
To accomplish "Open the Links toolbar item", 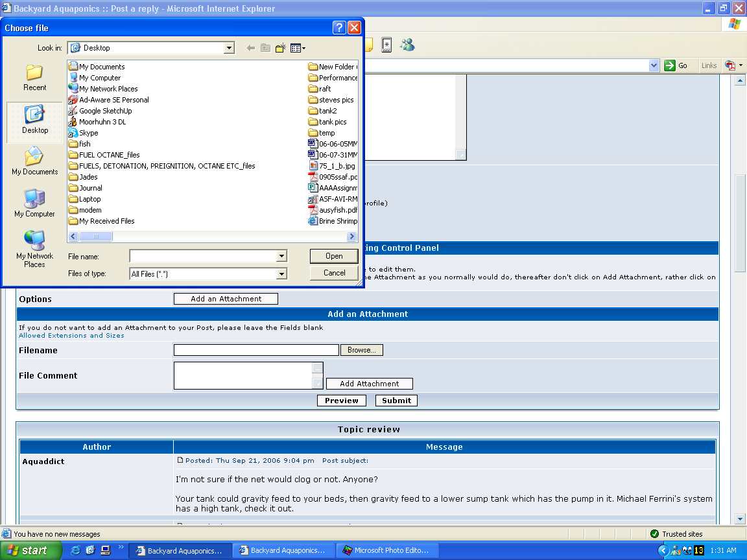I will coord(709,65).
